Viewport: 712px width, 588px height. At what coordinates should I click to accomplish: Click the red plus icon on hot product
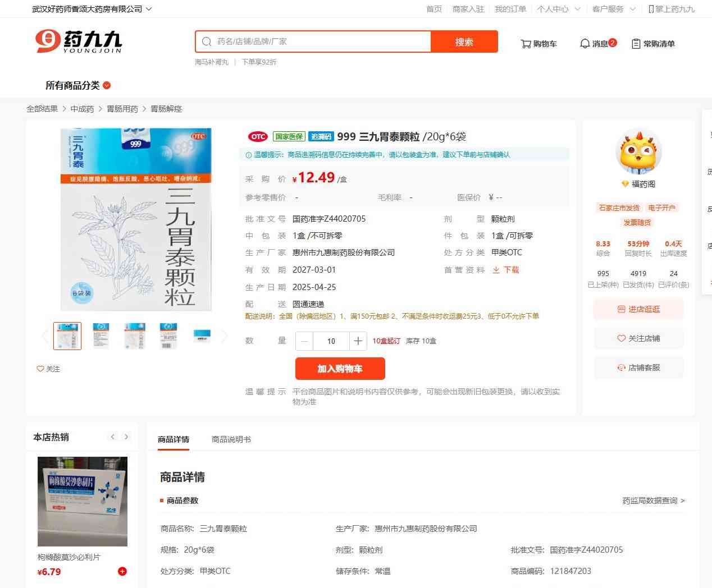(x=122, y=571)
